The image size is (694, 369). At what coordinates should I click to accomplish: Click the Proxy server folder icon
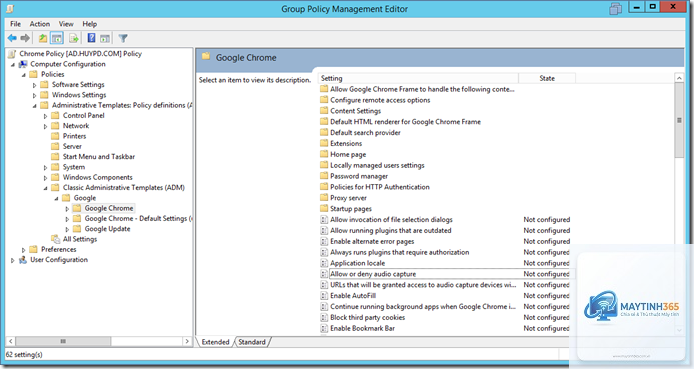(x=324, y=198)
